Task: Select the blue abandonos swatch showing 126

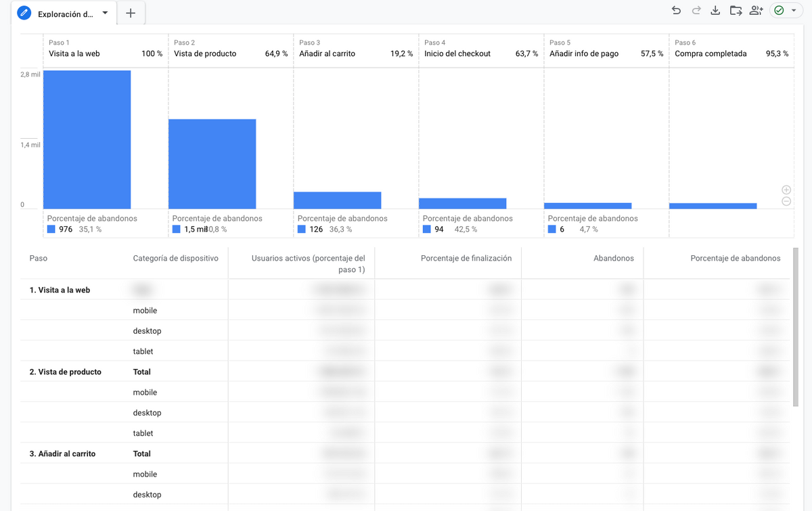Action: point(302,229)
